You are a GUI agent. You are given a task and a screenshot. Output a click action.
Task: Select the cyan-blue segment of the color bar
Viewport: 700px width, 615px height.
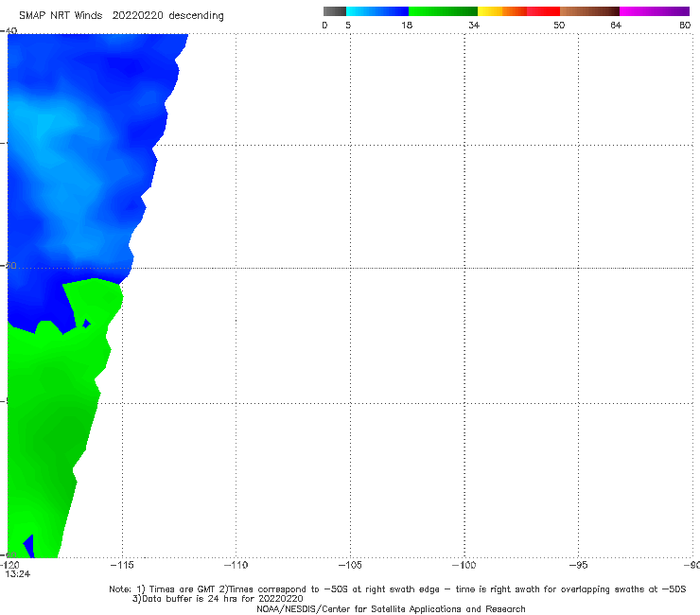click(x=377, y=11)
